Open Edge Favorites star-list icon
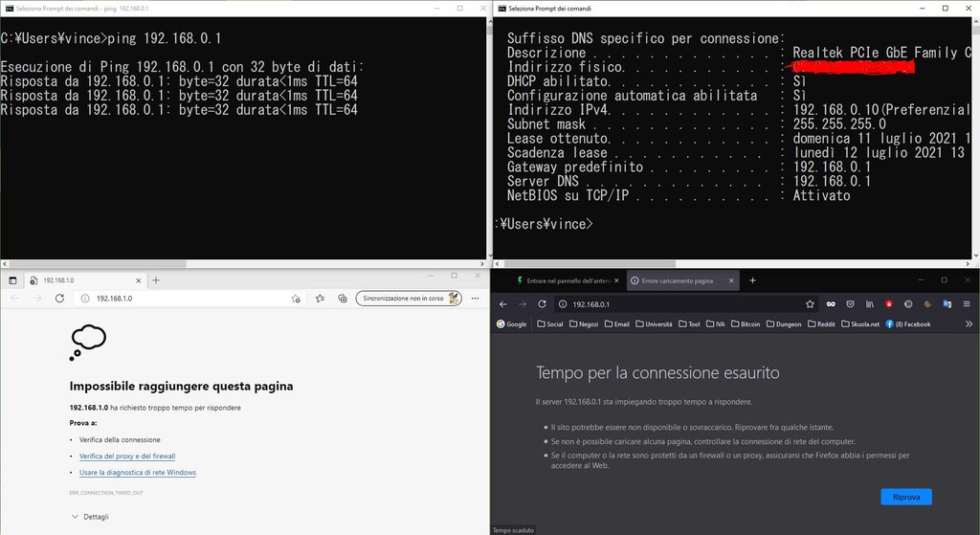The width and height of the screenshot is (980, 535). pyautogui.click(x=321, y=299)
